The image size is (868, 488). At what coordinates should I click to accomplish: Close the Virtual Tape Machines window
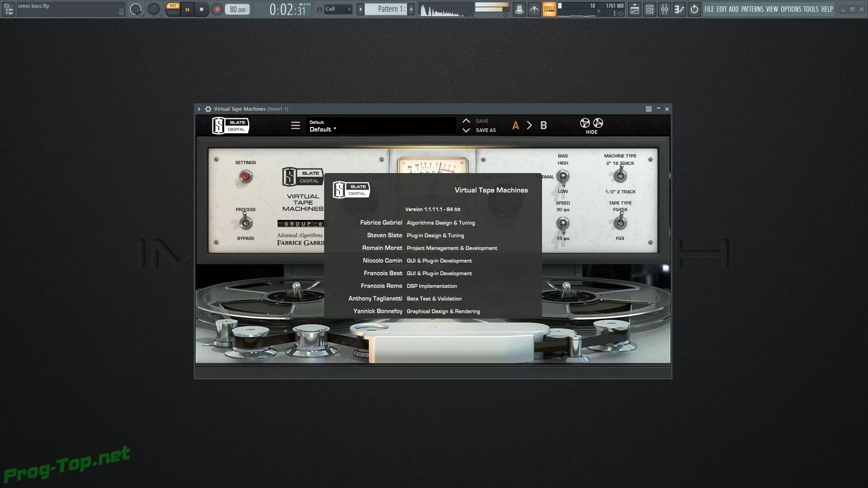click(667, 109)
